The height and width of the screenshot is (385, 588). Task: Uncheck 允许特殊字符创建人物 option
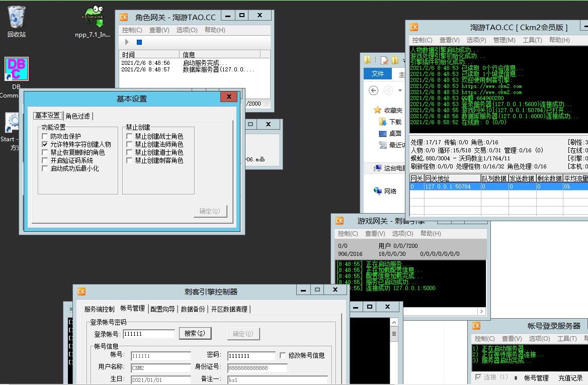(45, 145)
